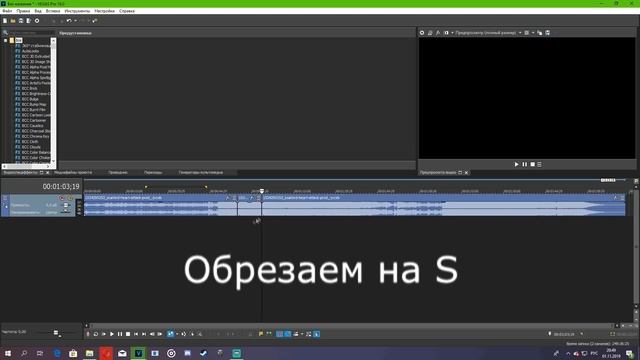The image size is (640, 360).
Task: Open the Файл menu
Action: pyautogui.click(x=7, y=11)
